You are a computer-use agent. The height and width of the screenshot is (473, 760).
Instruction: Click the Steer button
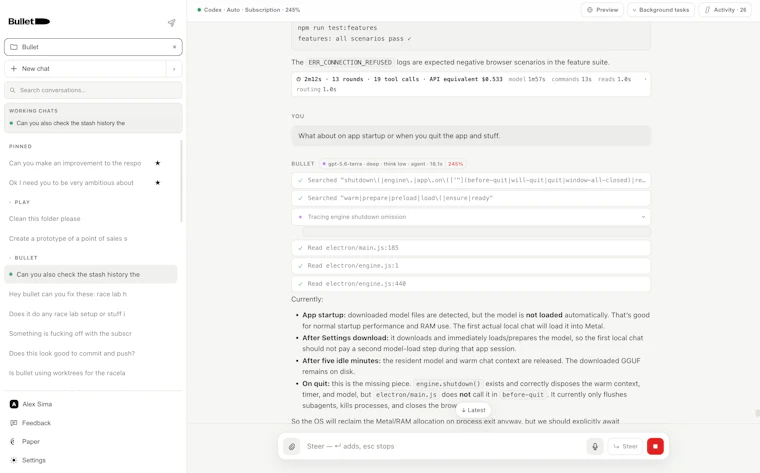(x=625, y=446)
